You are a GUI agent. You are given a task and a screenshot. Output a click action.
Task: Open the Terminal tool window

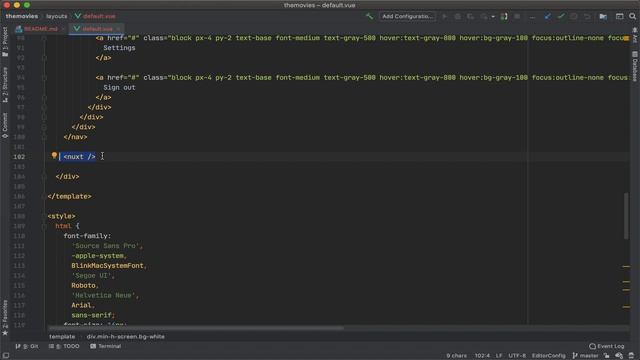[x=106, y=346]
